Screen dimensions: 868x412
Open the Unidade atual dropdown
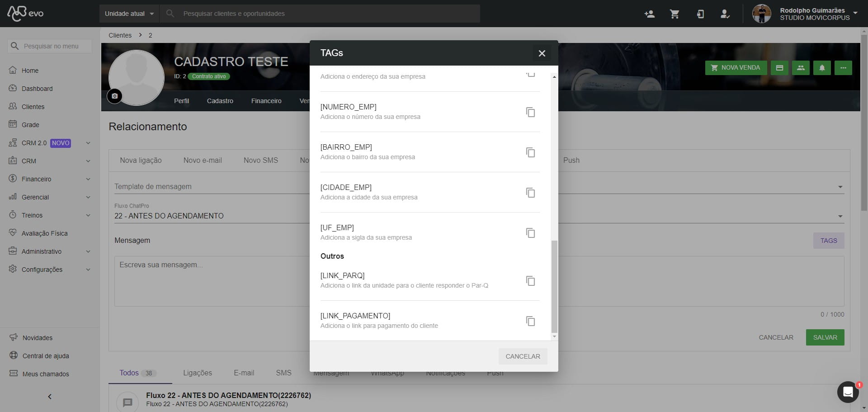click(129, 14)
